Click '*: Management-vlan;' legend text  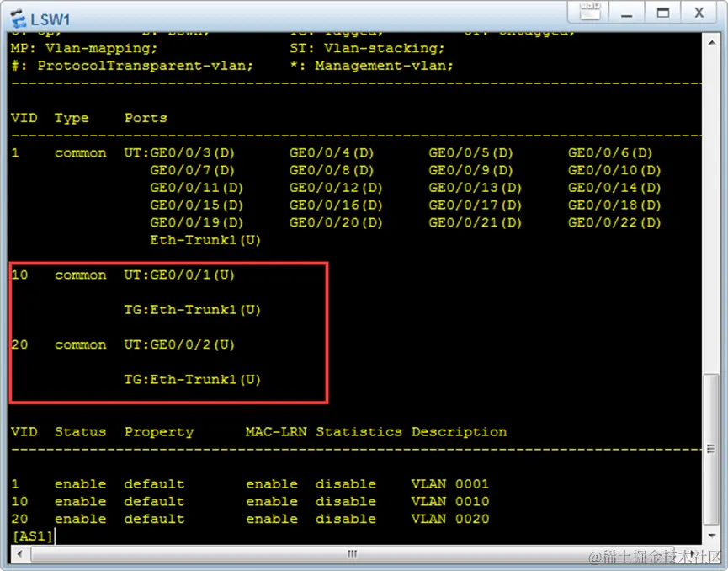pyautogui.click(x=371, y=66)
